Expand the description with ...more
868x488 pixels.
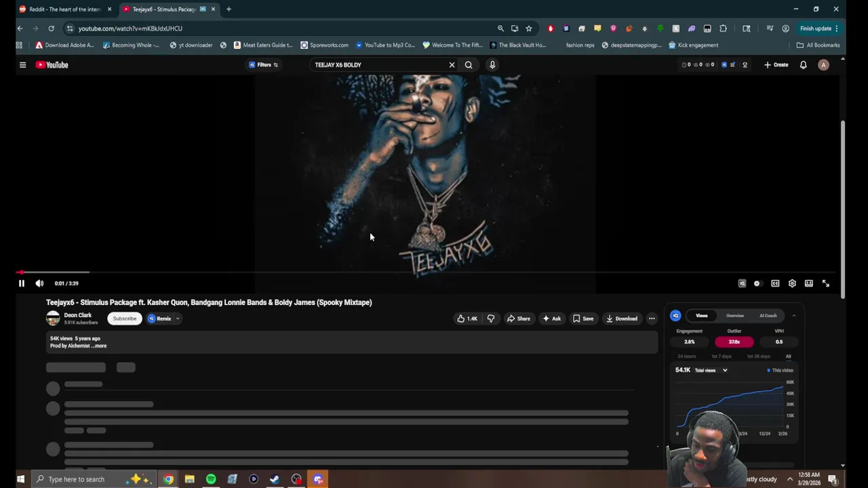click(99, 346)
